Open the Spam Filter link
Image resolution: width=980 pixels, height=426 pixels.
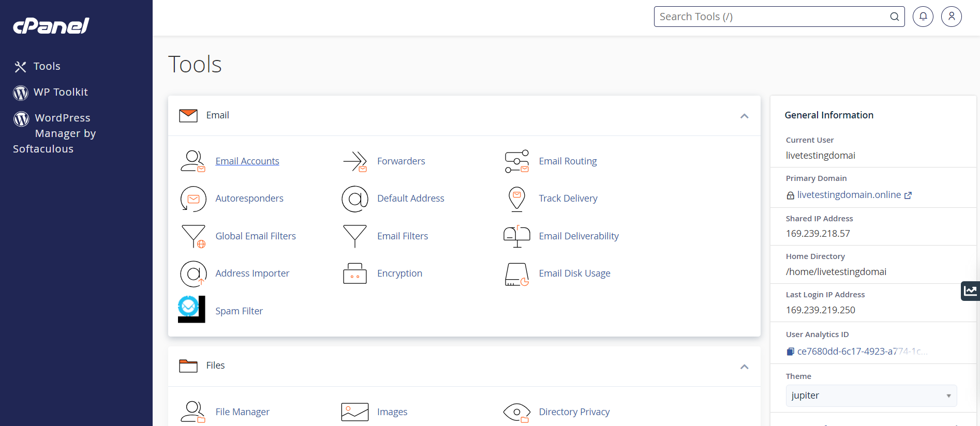(239, 311)
